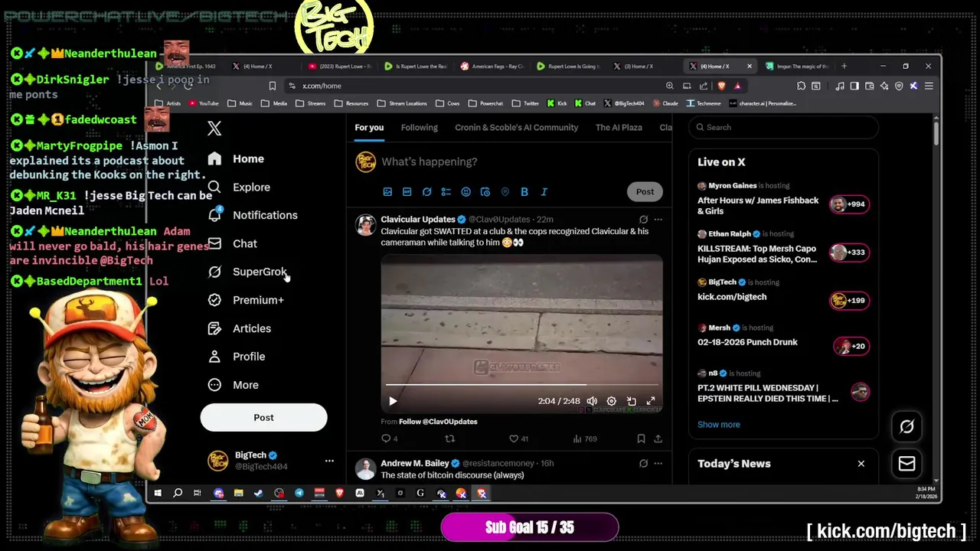The height and width of the screenshot is (551, 980).
Task: Open the Brave browser main menu
Action: (929, 86)
